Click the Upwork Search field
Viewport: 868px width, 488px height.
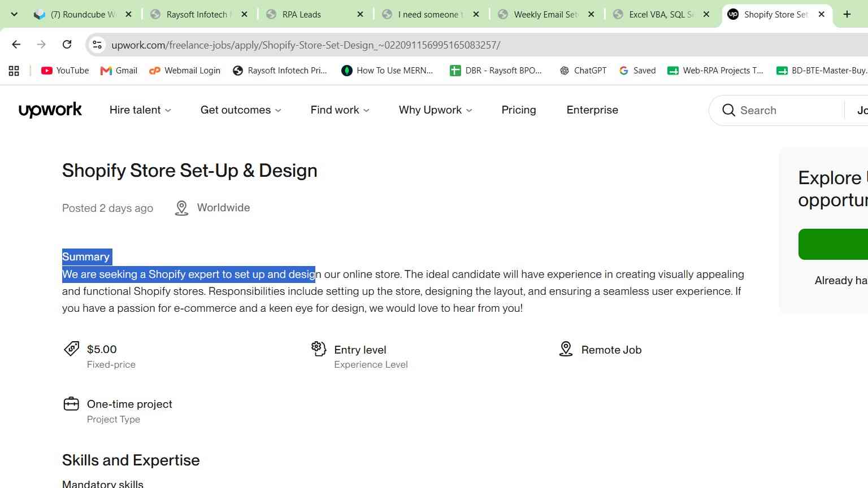pyautogui.click(x=777, y=110)
